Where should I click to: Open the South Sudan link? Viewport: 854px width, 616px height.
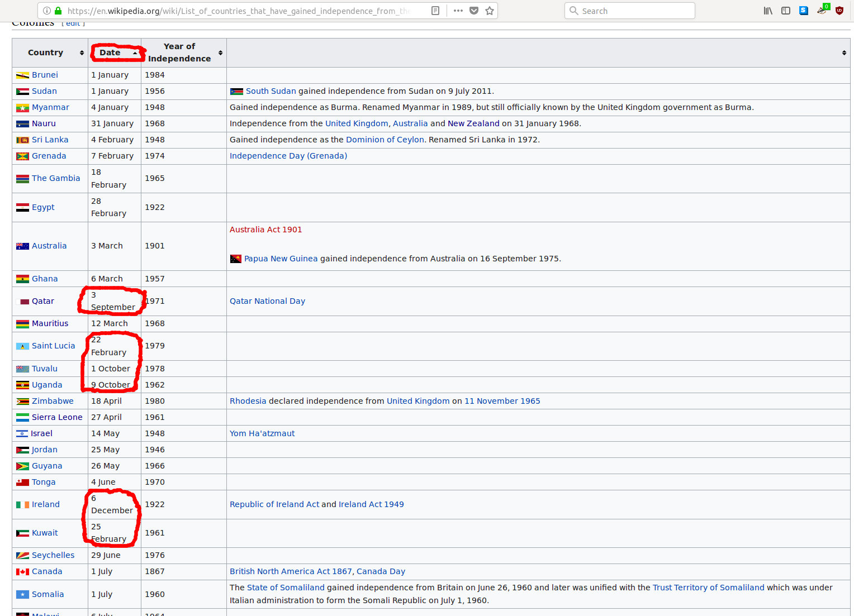click(x=271, y=91)
